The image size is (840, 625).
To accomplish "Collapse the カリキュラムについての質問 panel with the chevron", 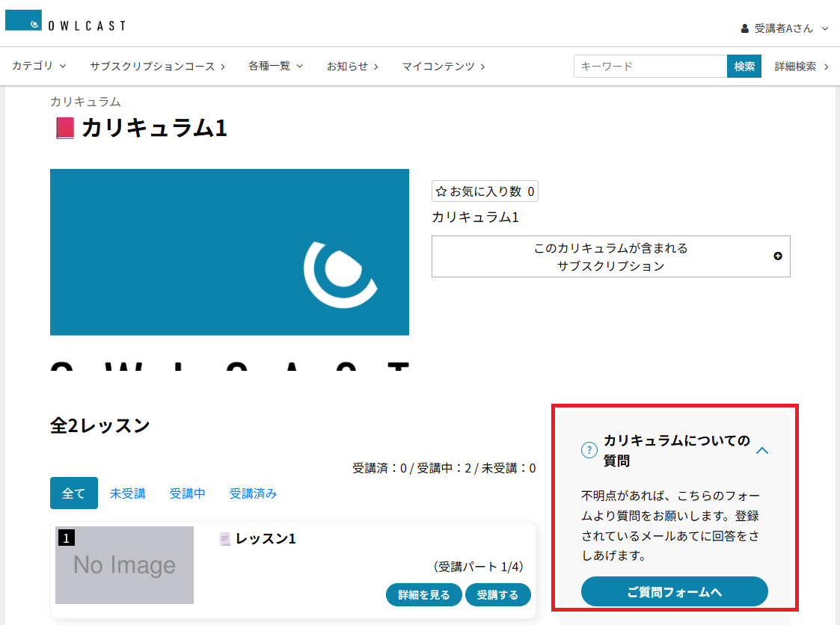I will click(x=762, y=450).
